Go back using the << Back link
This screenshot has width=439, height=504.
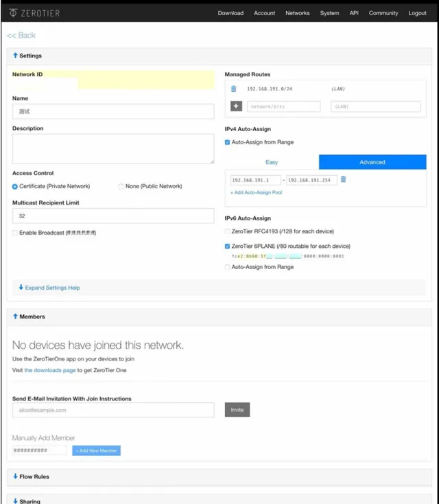click(21, 35)
